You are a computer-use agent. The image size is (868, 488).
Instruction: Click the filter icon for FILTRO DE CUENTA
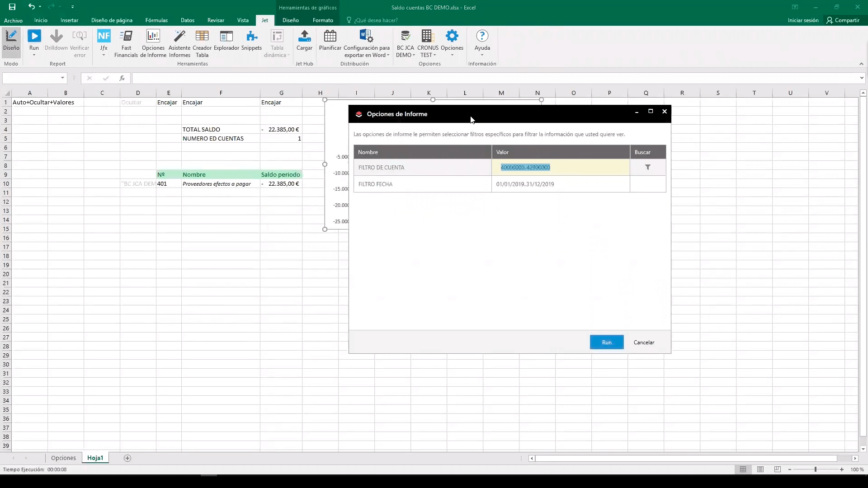[647, 167]
